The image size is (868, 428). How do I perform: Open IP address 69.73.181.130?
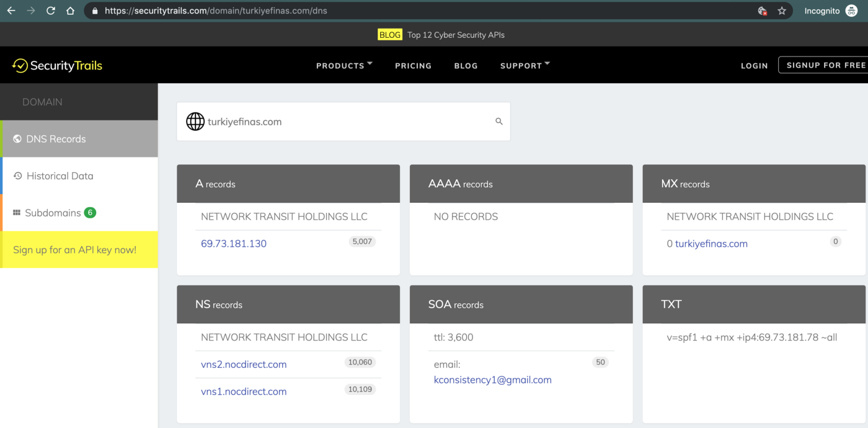pyautogui.click(x=234, y=244)
